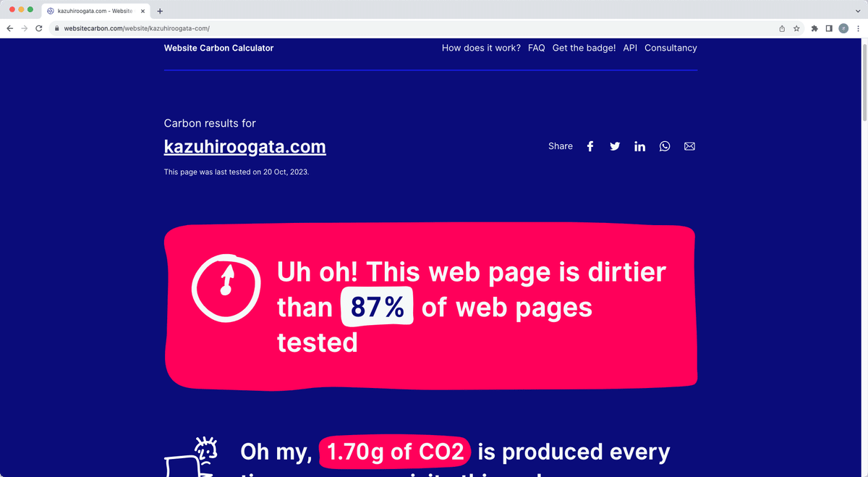Select the kazuhiroogata.com browser tab
Screen dimensions: 868x477
point(96,11)
